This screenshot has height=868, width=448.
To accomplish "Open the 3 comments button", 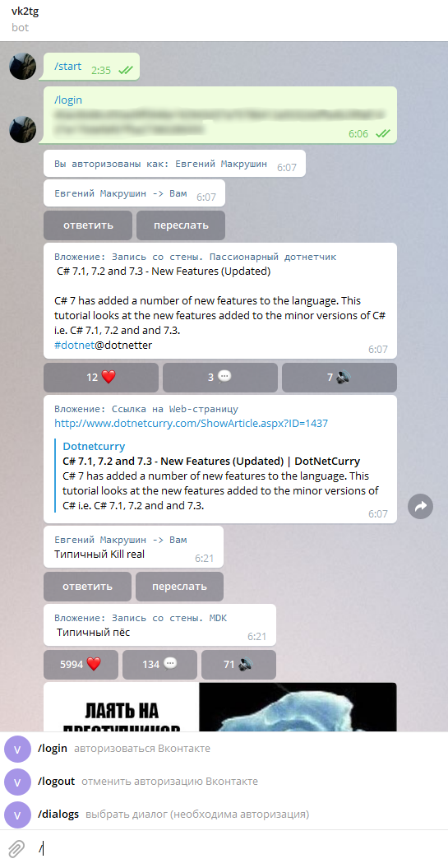I will tap(220, 378).
